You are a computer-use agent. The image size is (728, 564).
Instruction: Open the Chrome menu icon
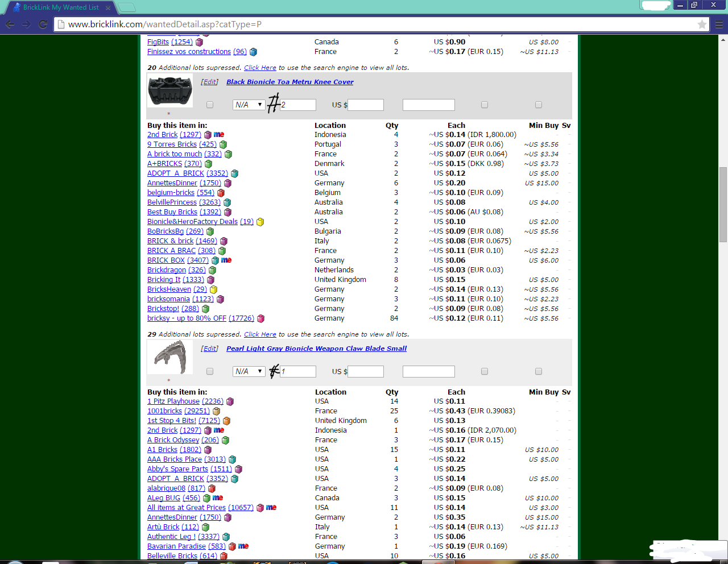point(719,24)
